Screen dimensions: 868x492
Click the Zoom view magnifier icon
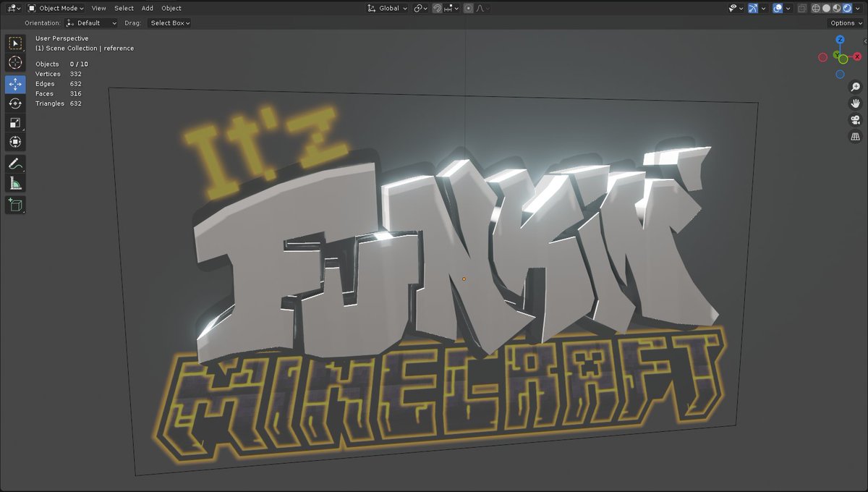click(x=856, y=88)
